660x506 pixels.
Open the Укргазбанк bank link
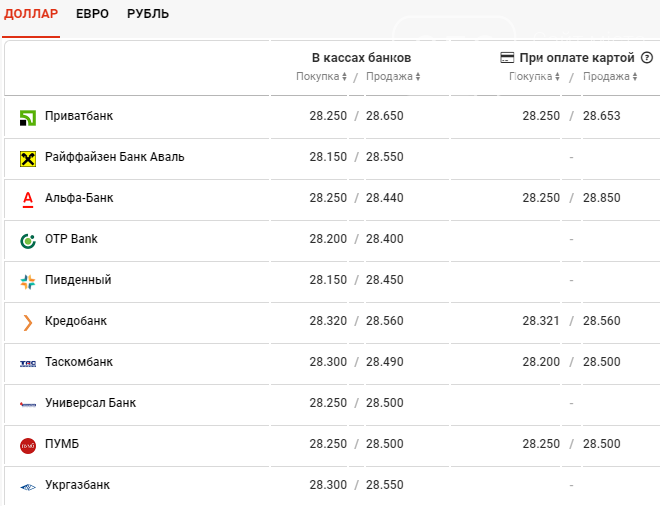[77, 485]
